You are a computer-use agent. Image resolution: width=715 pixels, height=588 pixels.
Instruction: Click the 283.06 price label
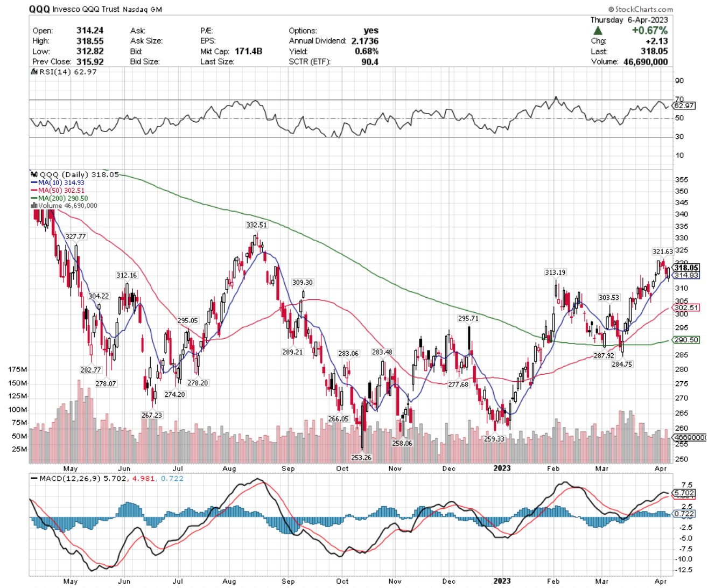point(348,353)
